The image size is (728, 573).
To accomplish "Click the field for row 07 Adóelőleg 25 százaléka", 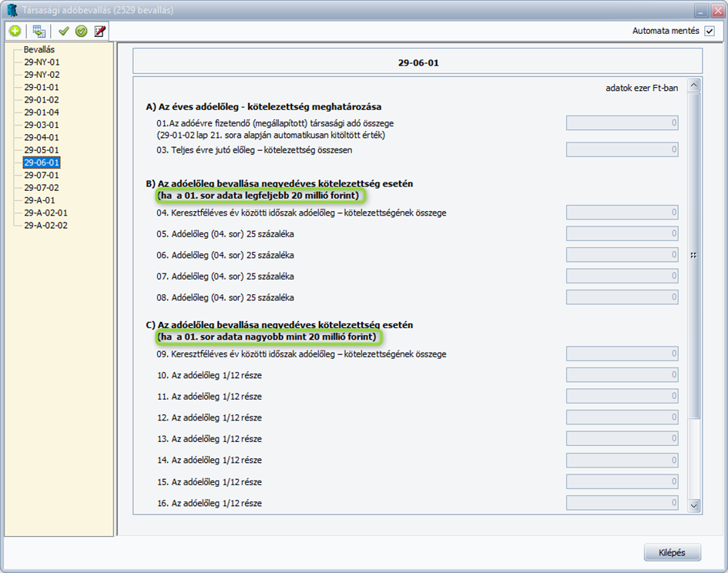I will pos(622,276).
